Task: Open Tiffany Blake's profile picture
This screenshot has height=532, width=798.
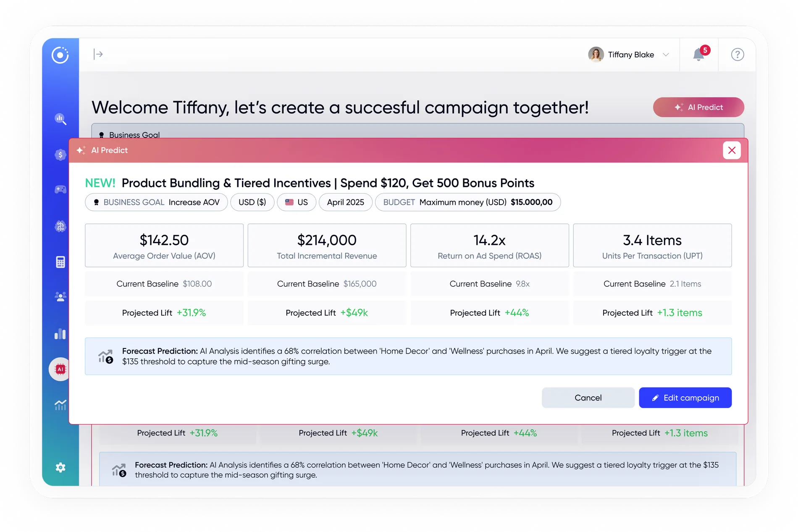Action: click(596, 55)
